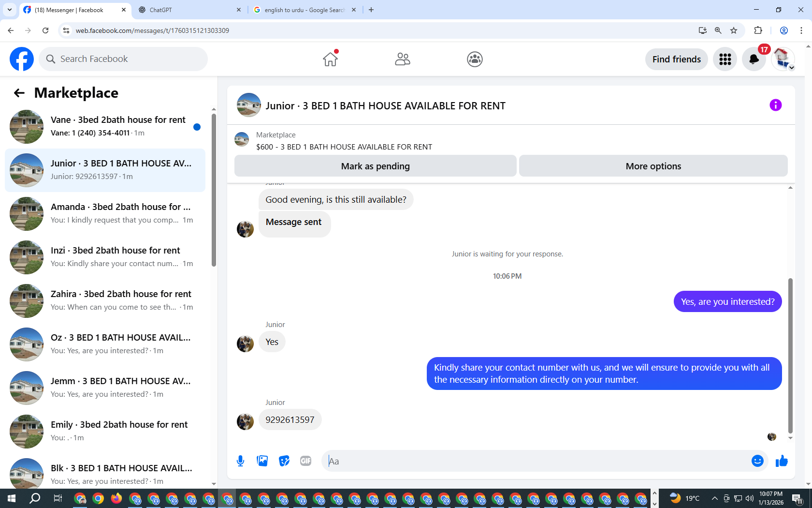Image resolution: width=812 pixels, height=508 pixels.
Task: Show hidden system tray icons
Action: pyautogui.click(x=714, y=498)
